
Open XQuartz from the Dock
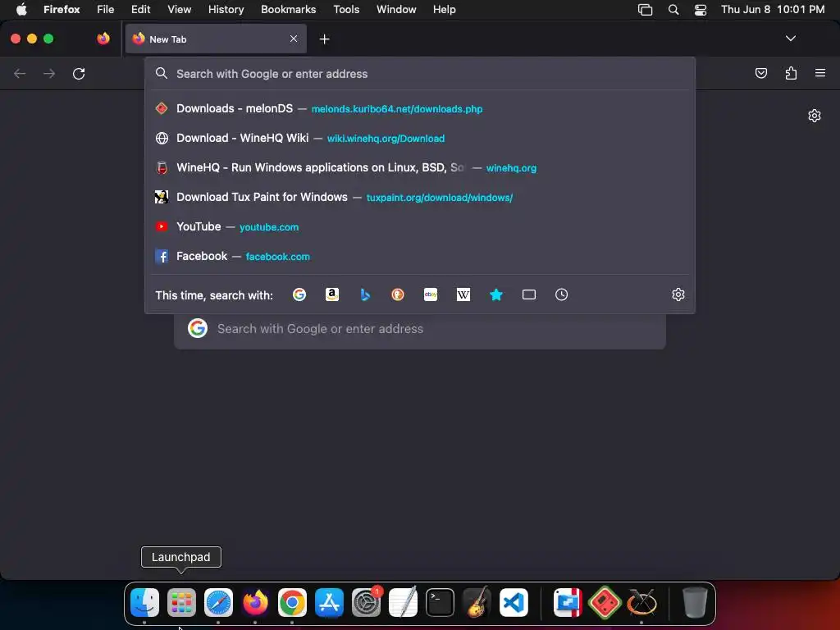pos(641,603)
